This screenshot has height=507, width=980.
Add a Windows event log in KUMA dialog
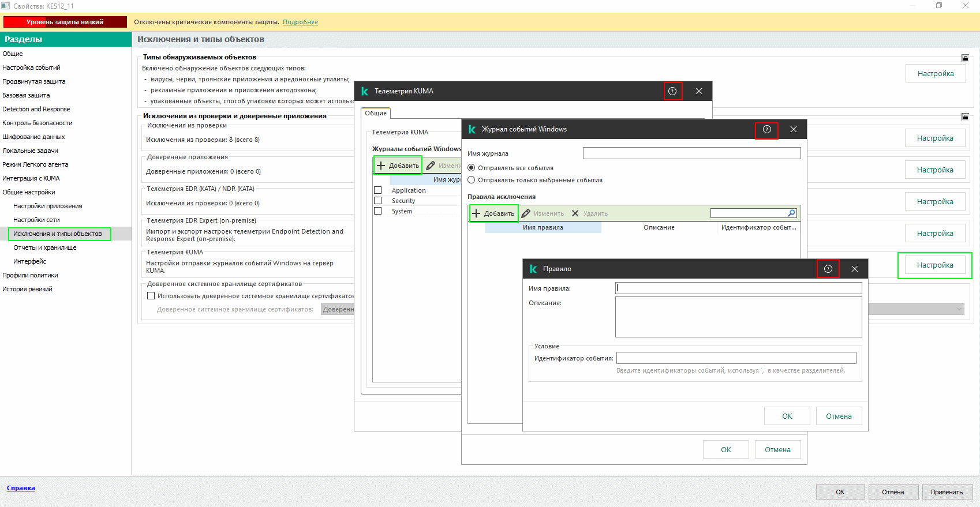tap(398, 166)
